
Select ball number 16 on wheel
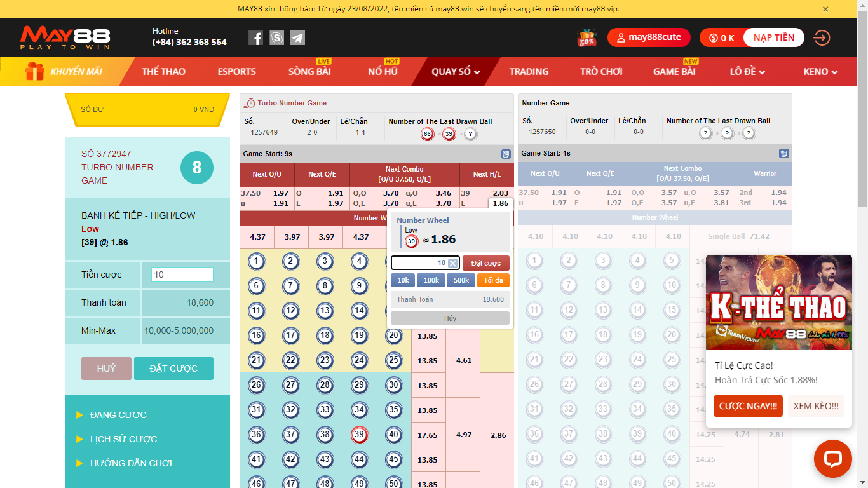(x=257, y=335)
